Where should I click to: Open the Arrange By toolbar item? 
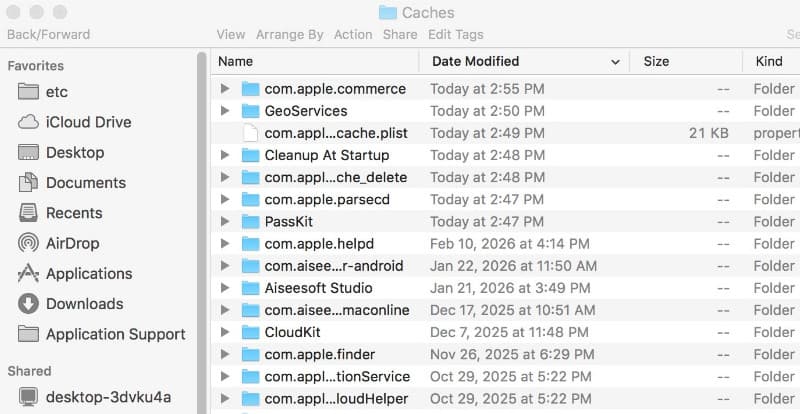pos(289,35)
